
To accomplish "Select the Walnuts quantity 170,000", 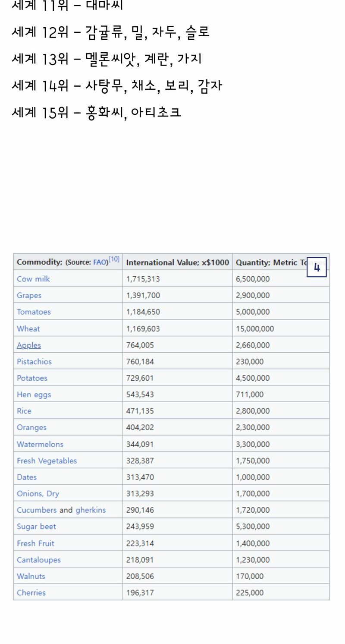I will coord(250,576).
